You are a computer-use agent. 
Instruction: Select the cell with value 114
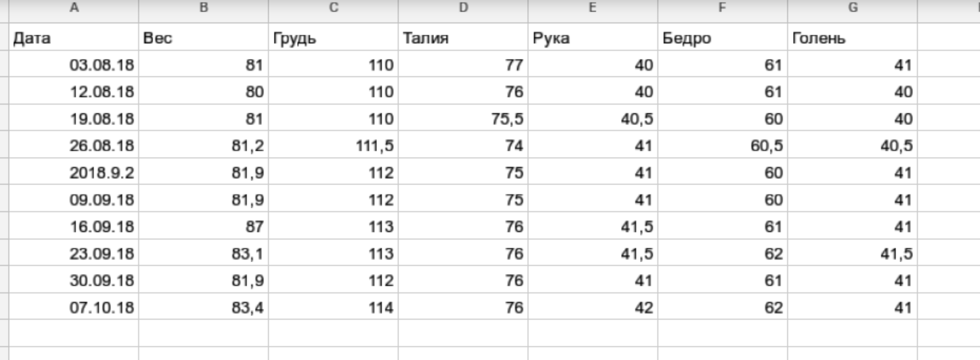(333, 307)
